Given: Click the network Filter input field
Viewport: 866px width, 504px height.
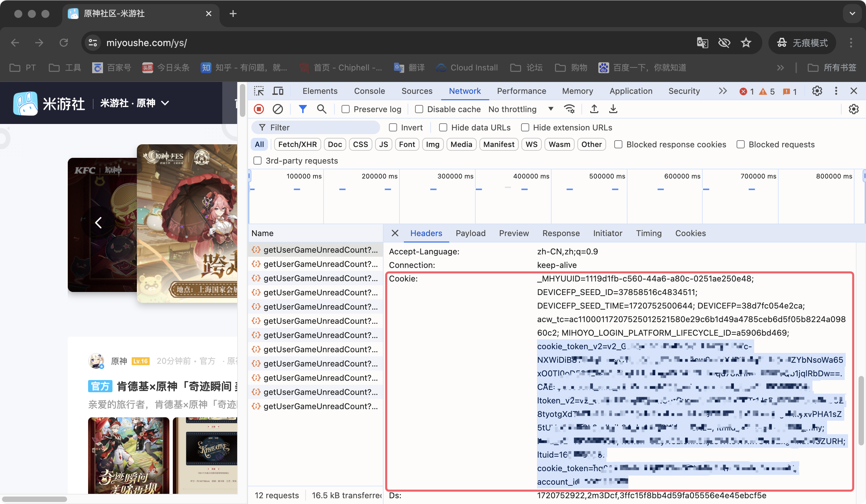Looking at the screenshot, I should click(315, 127).
